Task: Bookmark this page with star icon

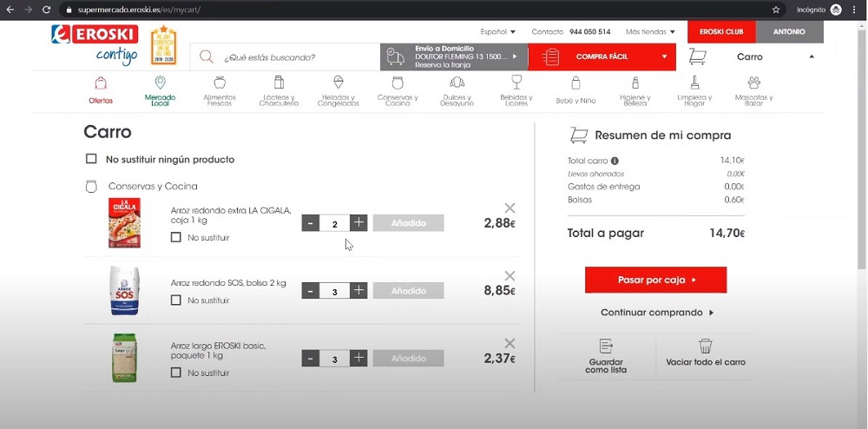Action: [776, 10]
